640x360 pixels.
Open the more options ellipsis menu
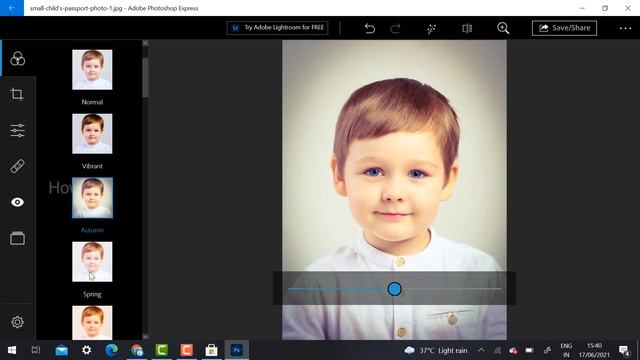coord(625,28)
